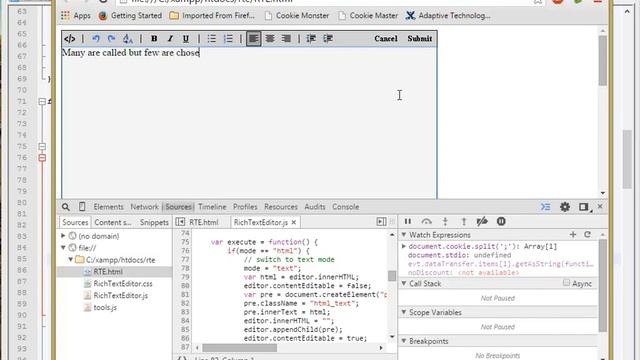
Task: Center align text in editor
Action: coord(270,38)
